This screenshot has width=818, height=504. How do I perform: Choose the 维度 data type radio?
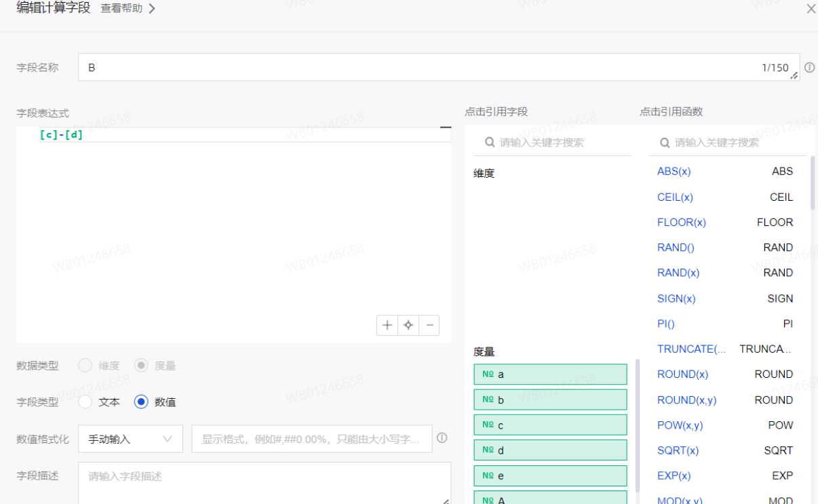point(85,366)
